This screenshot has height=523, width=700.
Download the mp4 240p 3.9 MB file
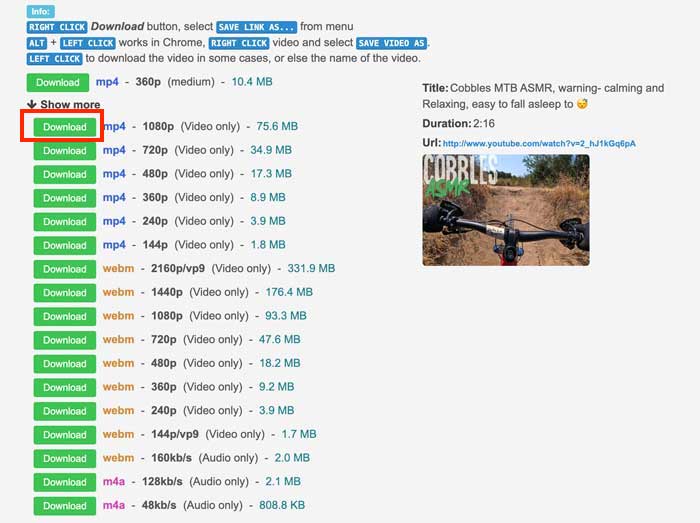(x=65, y=222)
